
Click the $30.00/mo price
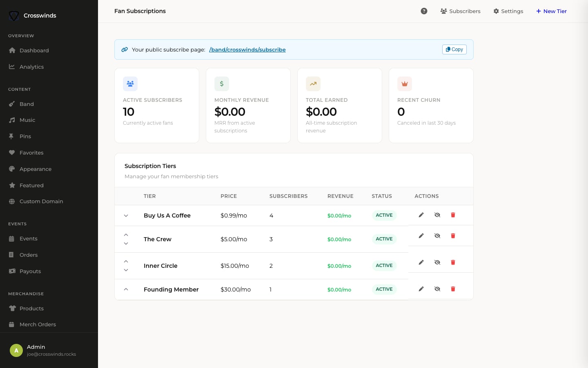(x=236, y=289)
